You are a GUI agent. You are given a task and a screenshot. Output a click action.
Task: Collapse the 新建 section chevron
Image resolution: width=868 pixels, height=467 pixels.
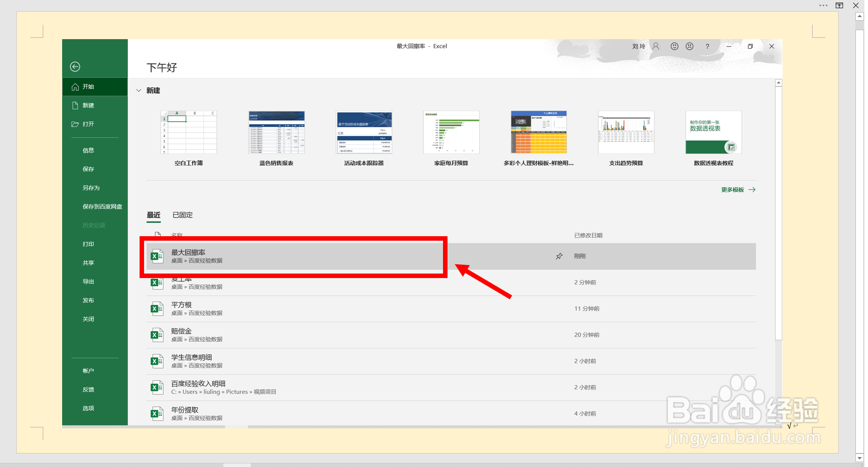coord(139,90)
